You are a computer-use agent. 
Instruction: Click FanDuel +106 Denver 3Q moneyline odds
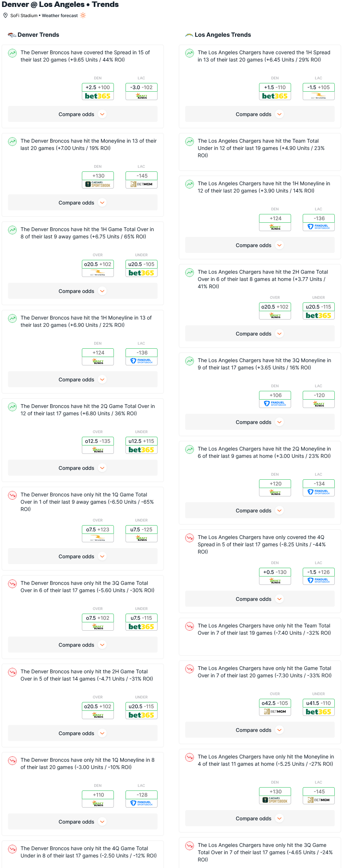click(x=275, y=399)
